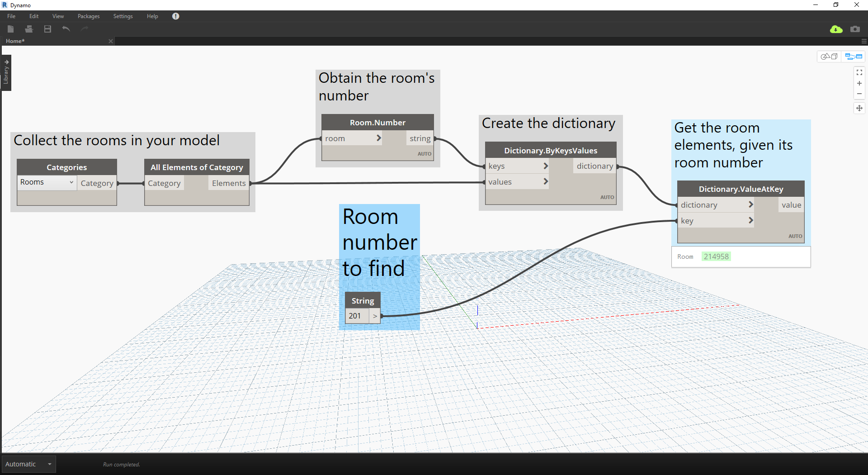
Task: Open the Settings menu
Action: click(123, 16)
